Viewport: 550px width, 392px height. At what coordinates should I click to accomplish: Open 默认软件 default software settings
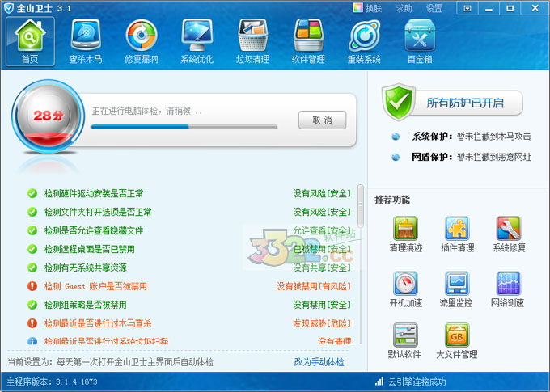[x=404, y=341]
